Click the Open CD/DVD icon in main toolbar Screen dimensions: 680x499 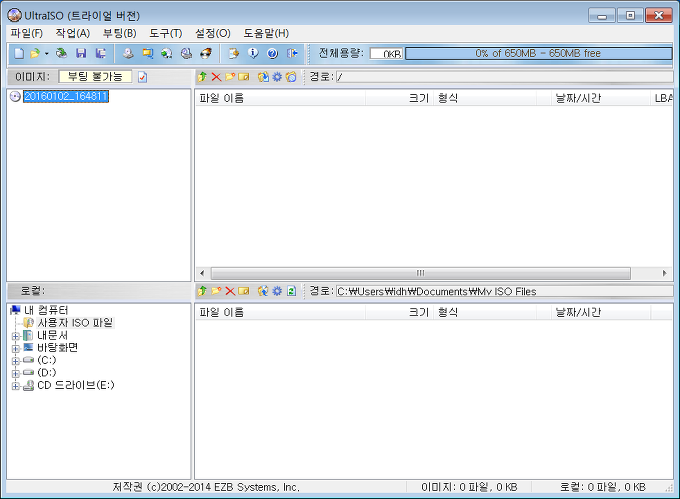click(x=62, y=53)
